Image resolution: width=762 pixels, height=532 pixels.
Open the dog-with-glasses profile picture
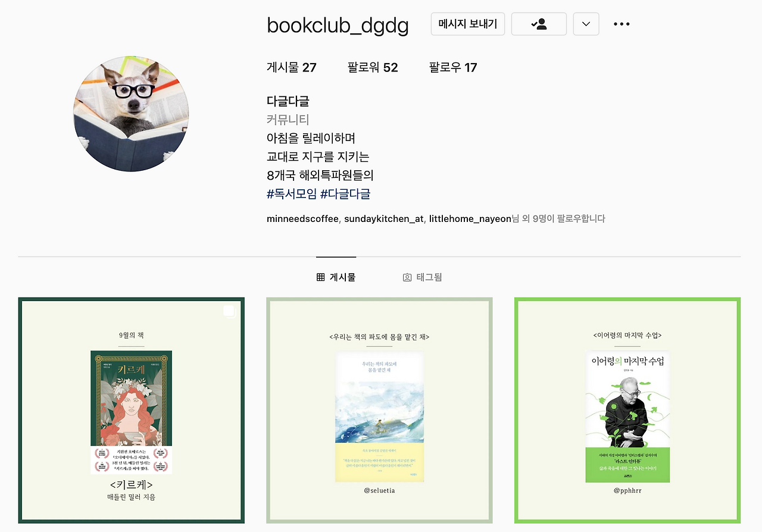(131, 114)
